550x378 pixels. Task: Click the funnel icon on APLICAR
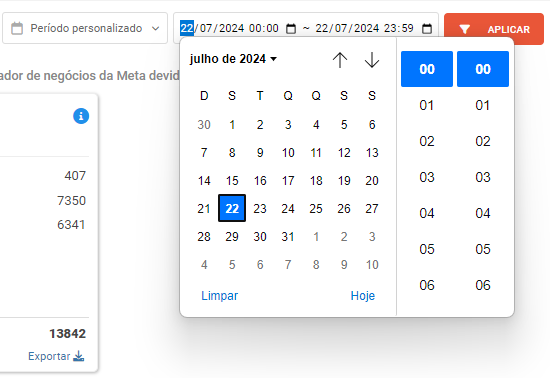pos(464,29)
